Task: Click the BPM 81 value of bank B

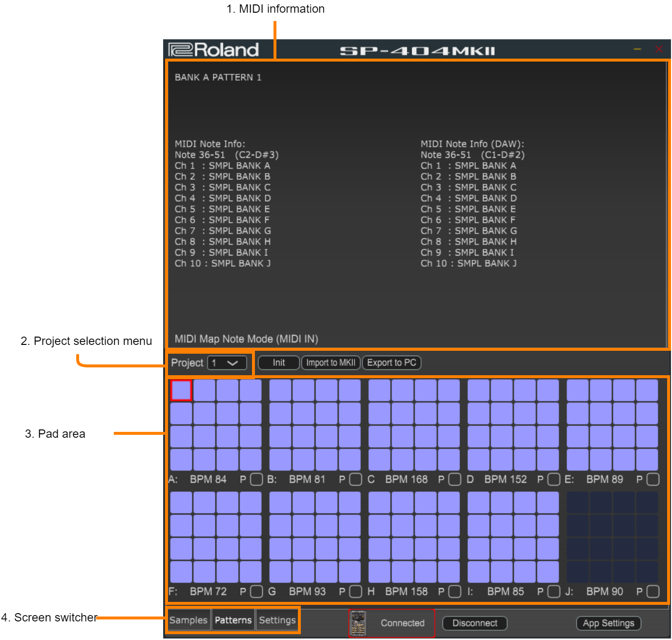Action: 307,479
